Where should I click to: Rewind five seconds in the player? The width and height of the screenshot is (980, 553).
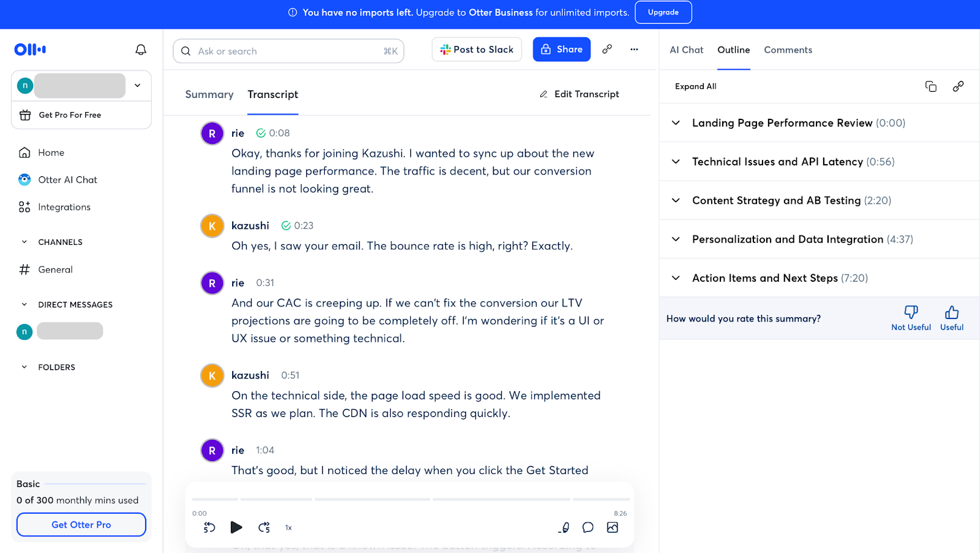click(x=209, y=527)
